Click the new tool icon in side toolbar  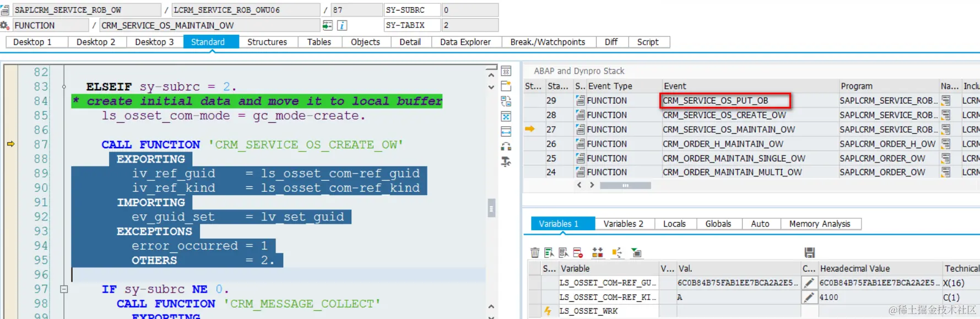coord(506,86)
